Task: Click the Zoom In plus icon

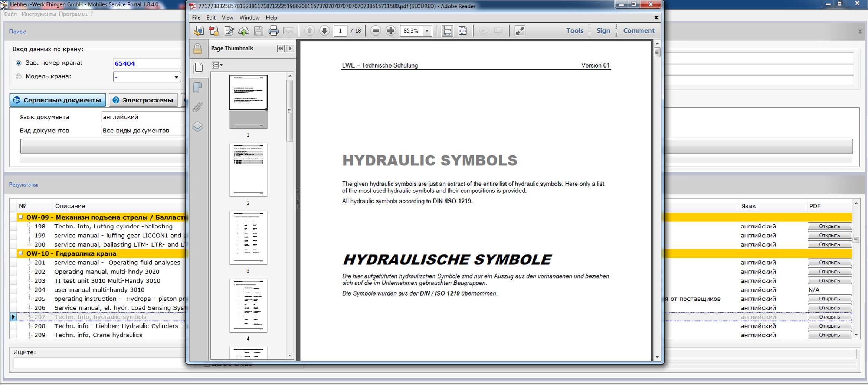Action: [390, 31]
